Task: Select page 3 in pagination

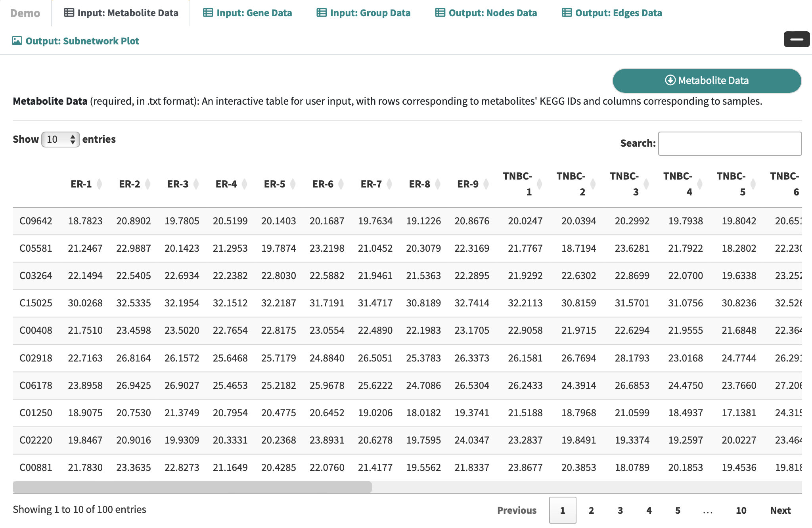Action: [620, 510]
